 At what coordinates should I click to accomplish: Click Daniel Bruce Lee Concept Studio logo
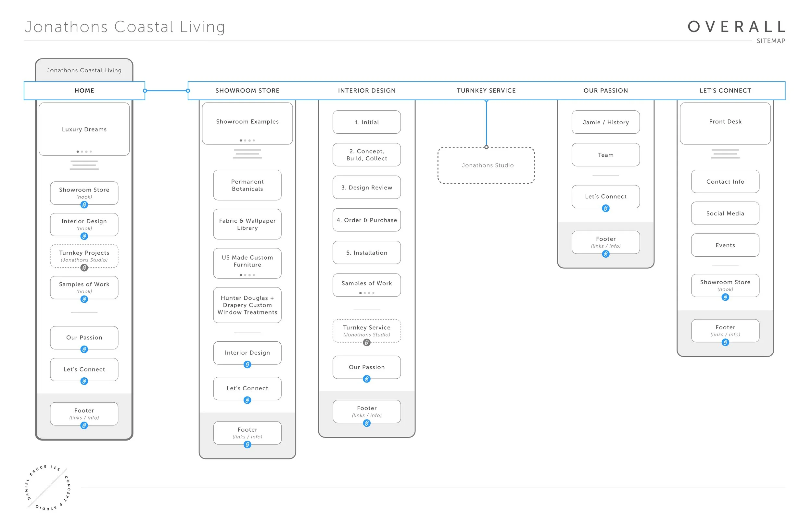48,488
